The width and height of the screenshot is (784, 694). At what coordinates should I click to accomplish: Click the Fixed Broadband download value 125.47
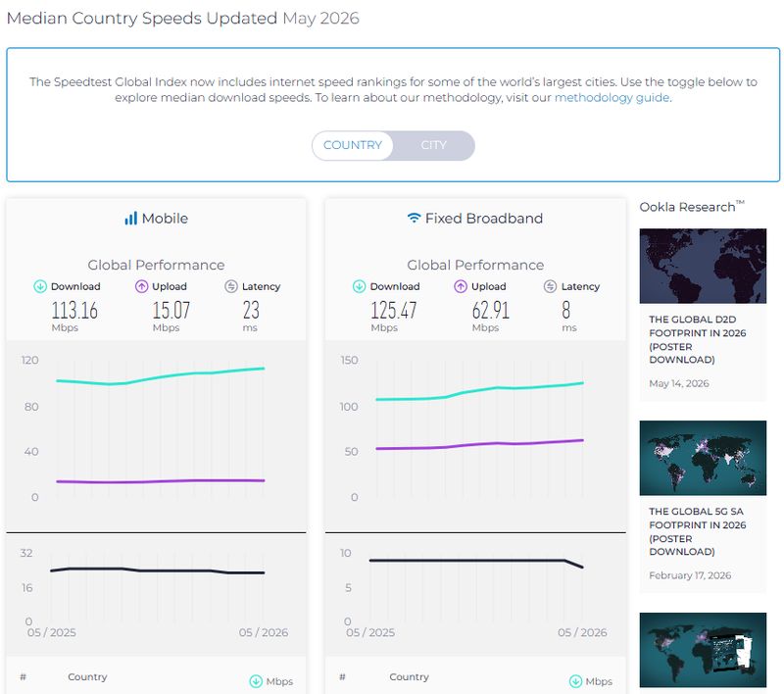point(394,310)
